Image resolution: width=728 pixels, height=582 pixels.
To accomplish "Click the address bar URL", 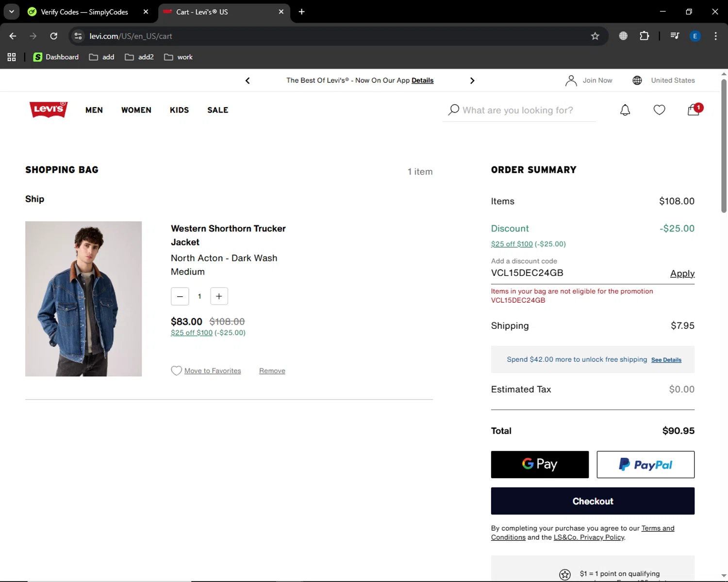I will click(131, 36).
